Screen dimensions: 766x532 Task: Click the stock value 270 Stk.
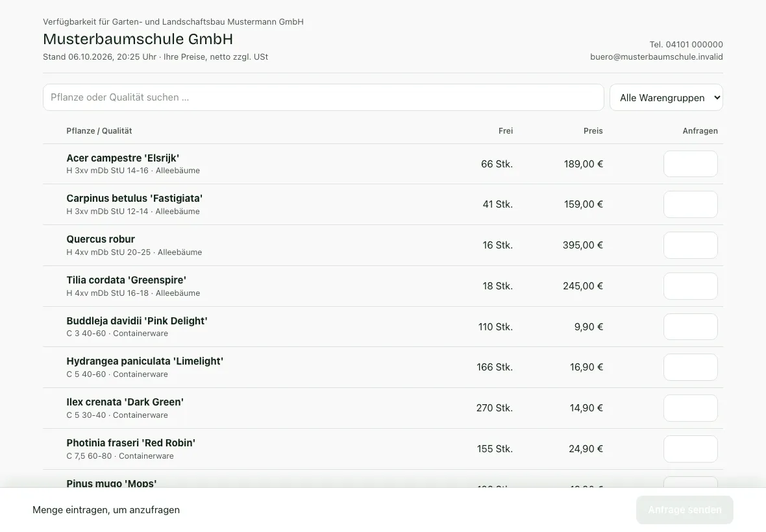click(495, 408)
